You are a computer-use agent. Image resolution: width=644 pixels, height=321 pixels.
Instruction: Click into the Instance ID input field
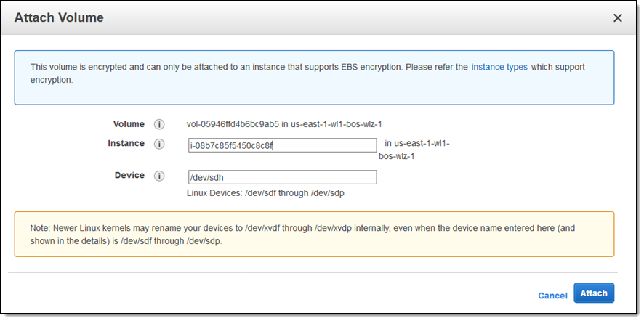[x=282, y=145]
